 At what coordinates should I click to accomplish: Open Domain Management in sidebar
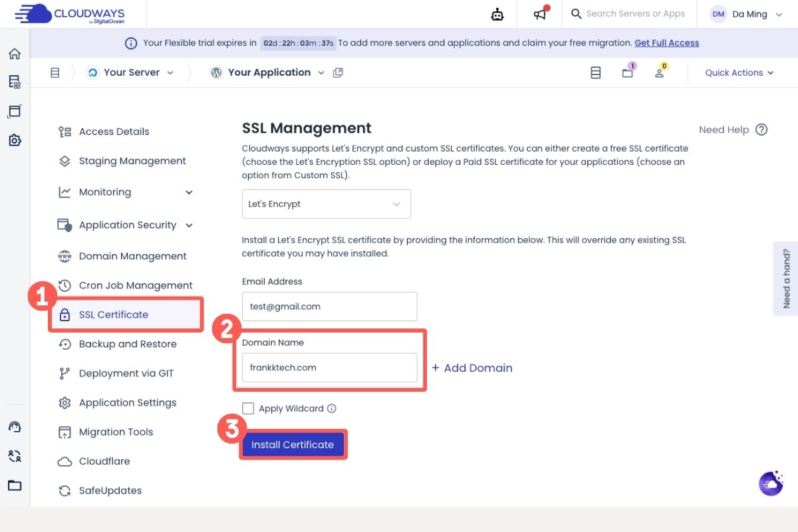133,256
